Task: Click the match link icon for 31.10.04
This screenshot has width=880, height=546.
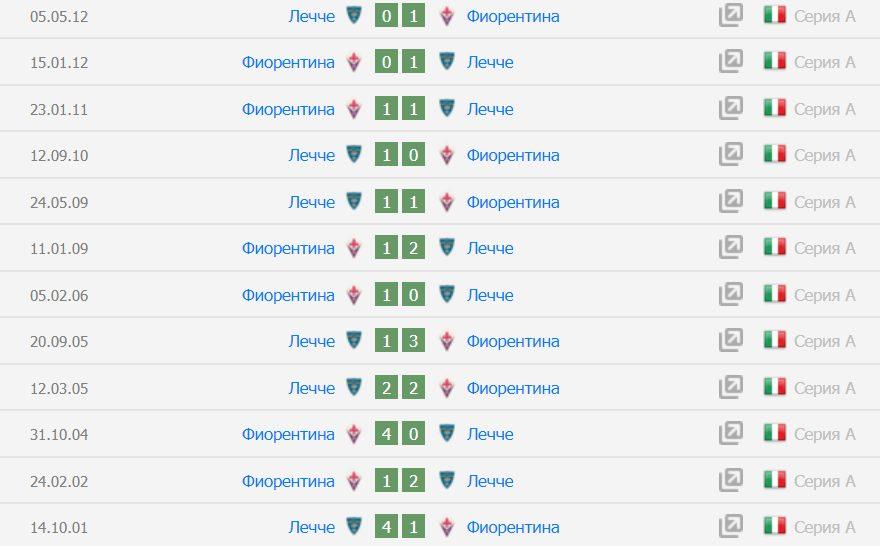Action: pyautogui.click(x=731, y=433)
